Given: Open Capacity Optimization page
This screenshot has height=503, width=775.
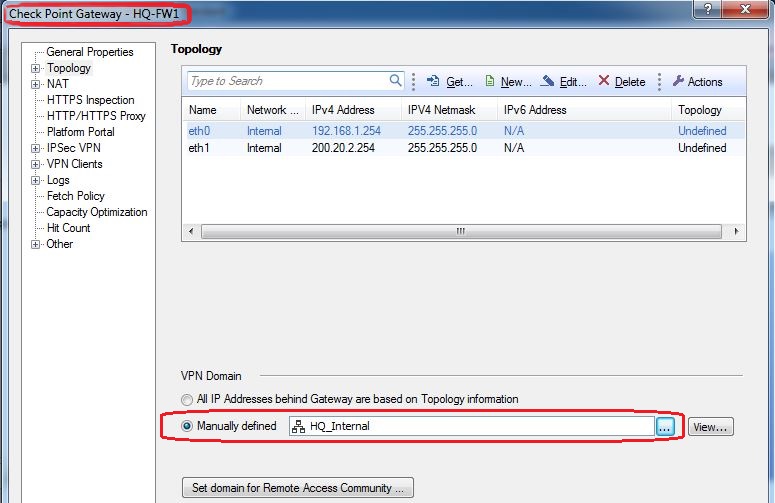Looking at the screenshot, I should point(97,212).
